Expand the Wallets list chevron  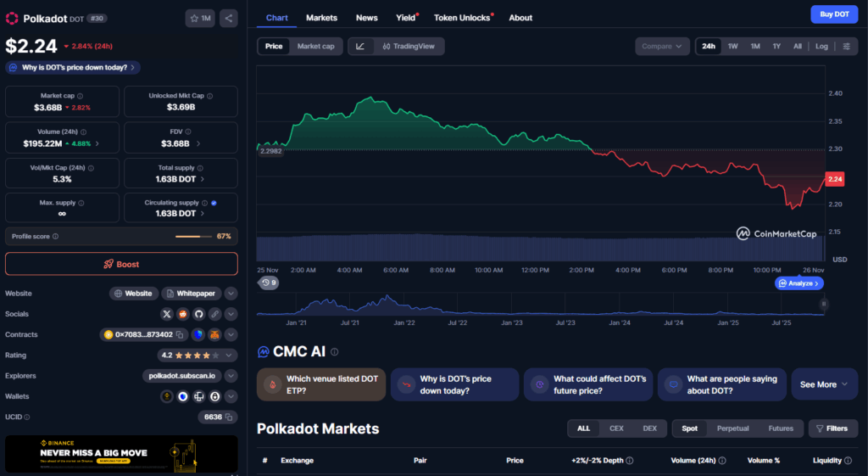(231, 396)
